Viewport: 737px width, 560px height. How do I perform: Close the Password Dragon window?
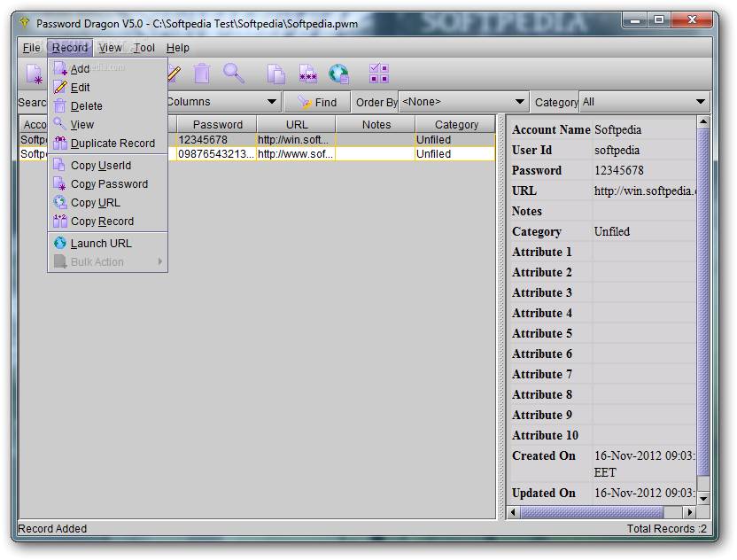[692, 19]
